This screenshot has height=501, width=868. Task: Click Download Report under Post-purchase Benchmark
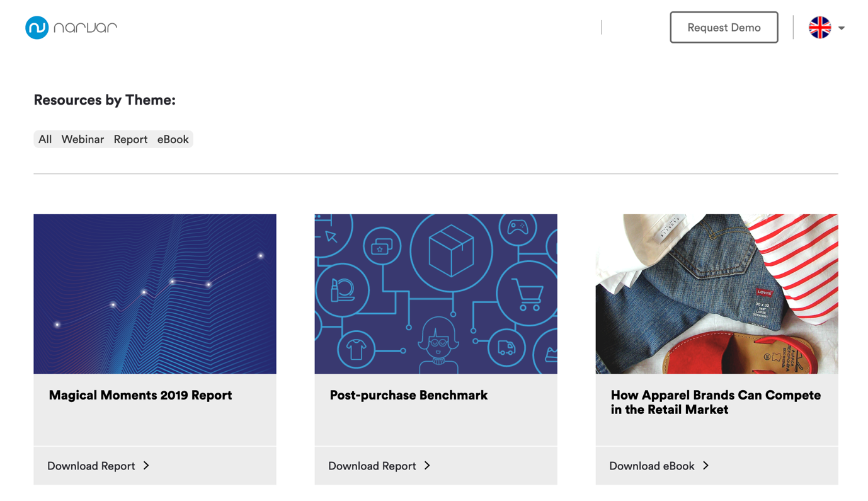point(372,466)
